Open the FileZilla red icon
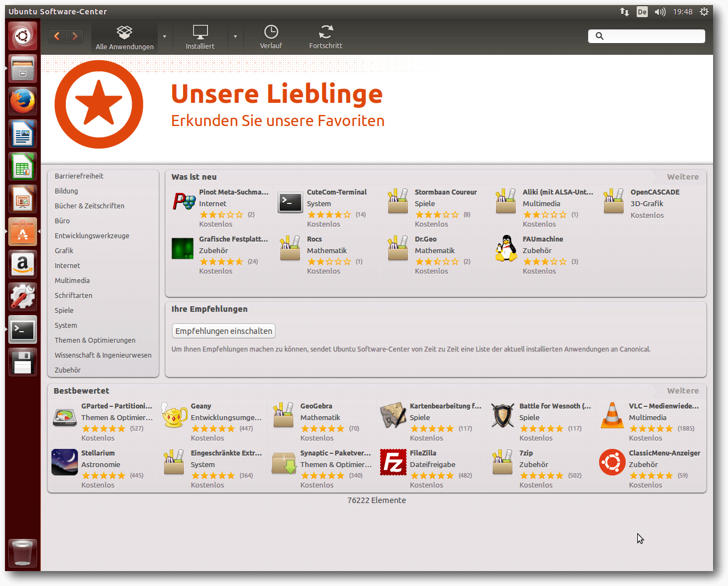 point(393,462)
